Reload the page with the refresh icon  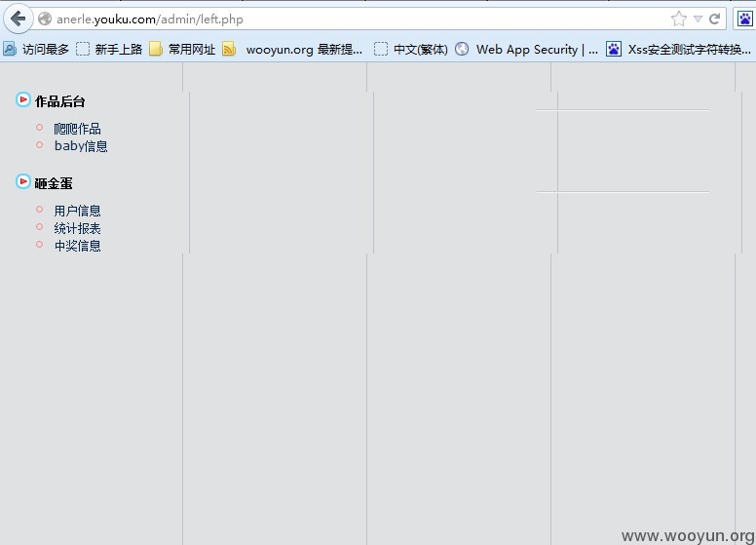pos(714,19)
